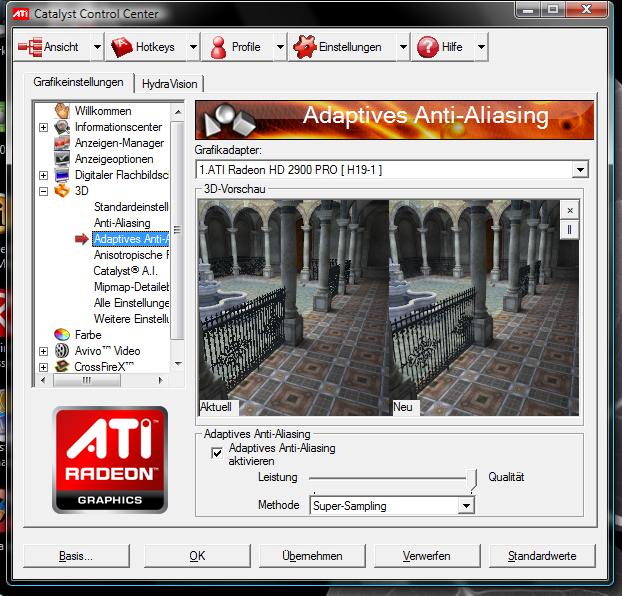Screen dimensions: 622x596
Task: Select Alle Einstellungen tree item
Action: point(131,303)
